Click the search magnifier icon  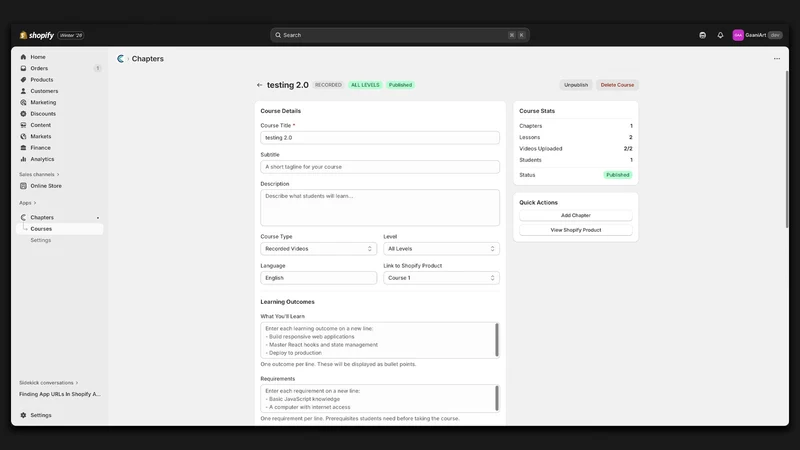pos(278,35)
